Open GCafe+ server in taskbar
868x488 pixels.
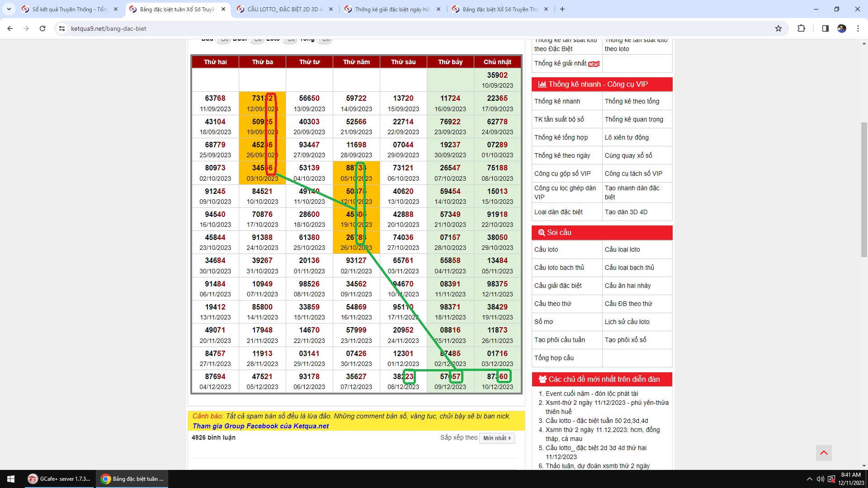[59, 479]
